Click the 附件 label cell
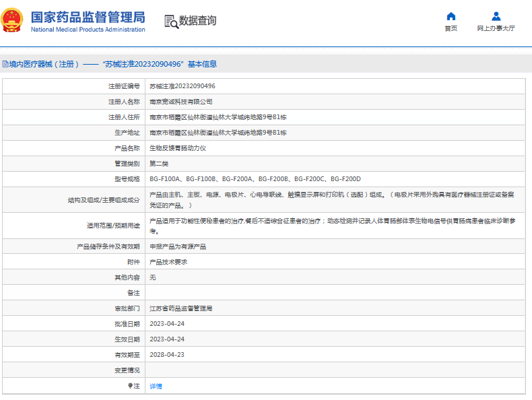Viewport: 532px width, 400px height. click(x=73, y=262)
